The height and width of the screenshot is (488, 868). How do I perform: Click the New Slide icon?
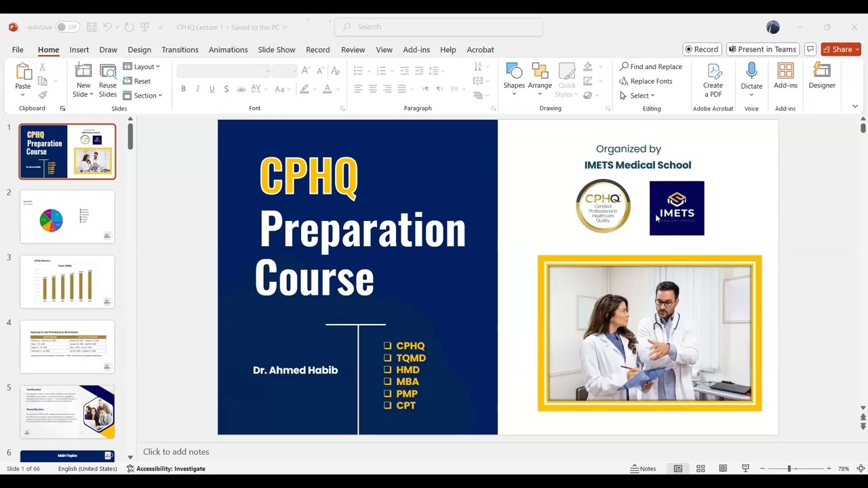83,71
